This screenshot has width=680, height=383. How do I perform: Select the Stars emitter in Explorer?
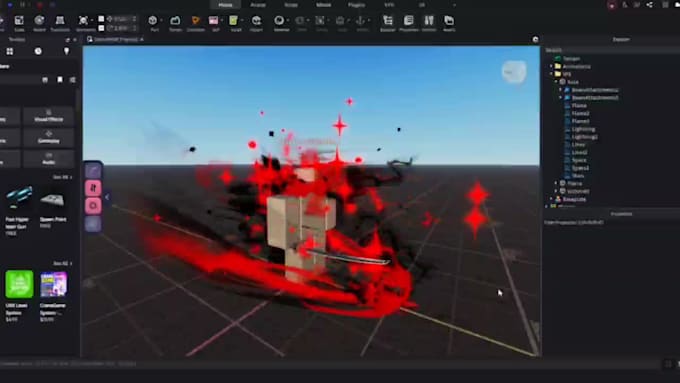578,176
